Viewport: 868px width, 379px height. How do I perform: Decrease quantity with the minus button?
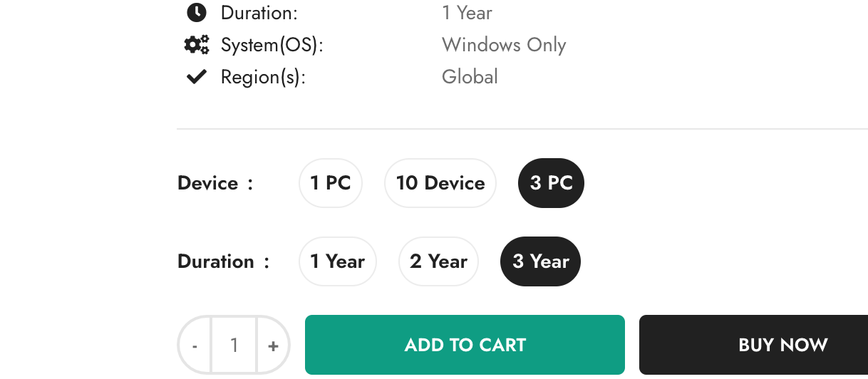tap(195, 346)
